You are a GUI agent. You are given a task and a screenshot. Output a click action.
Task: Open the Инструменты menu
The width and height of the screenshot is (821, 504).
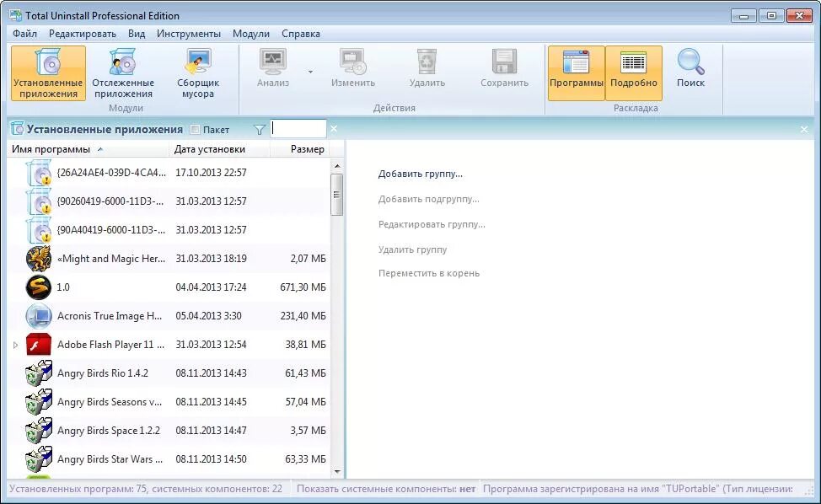(x=189, y=34)
